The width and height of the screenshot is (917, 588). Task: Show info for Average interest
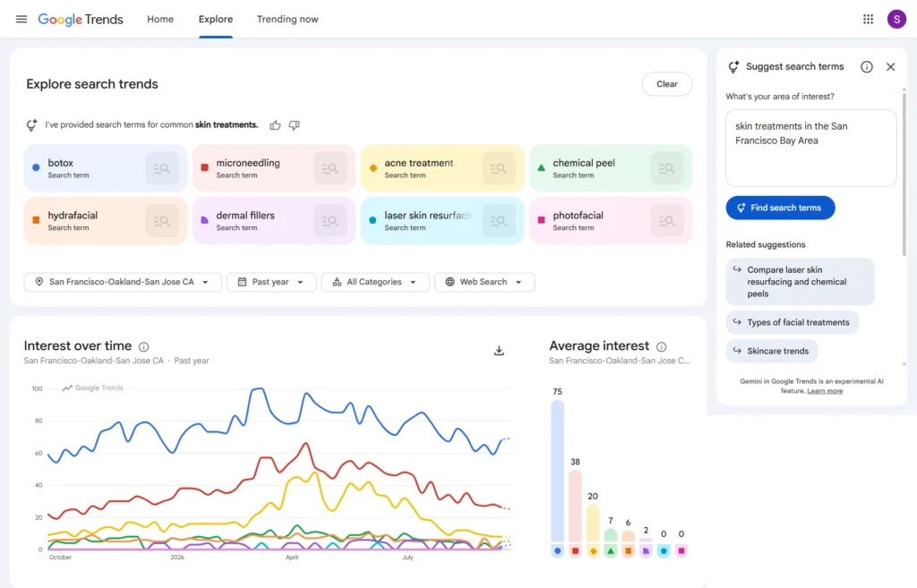pos(662,346)
